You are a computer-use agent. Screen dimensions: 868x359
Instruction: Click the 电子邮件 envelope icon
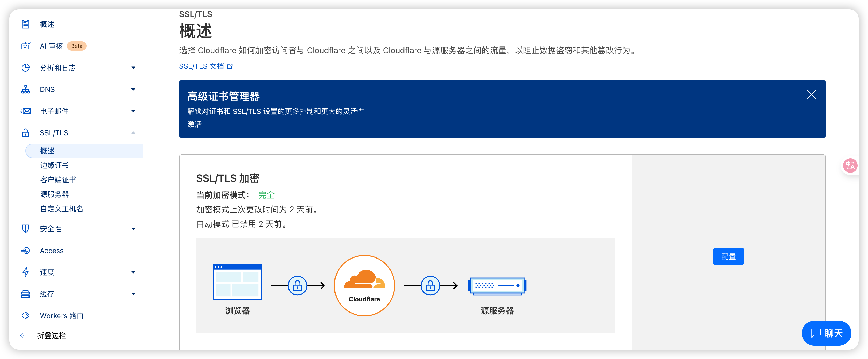(x=26, y=111)
